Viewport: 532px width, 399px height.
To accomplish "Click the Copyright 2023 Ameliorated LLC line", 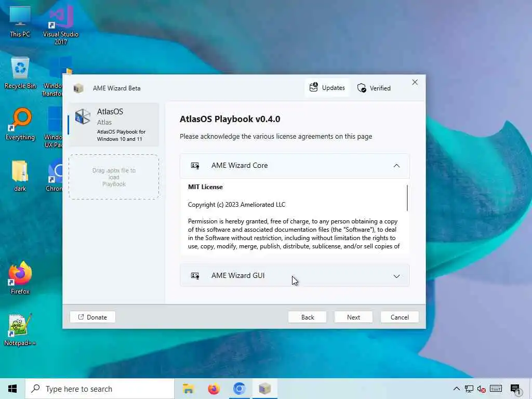I will click(x=236, y=205).
